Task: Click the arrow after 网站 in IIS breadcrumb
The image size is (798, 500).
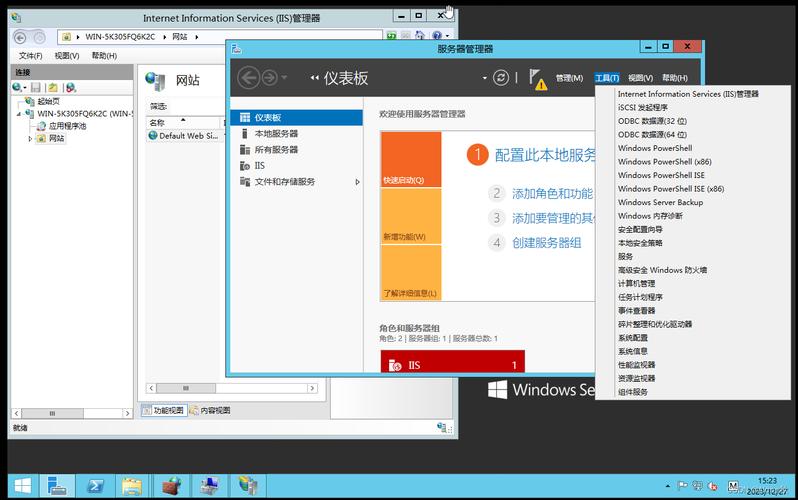Action: point(196,37)
